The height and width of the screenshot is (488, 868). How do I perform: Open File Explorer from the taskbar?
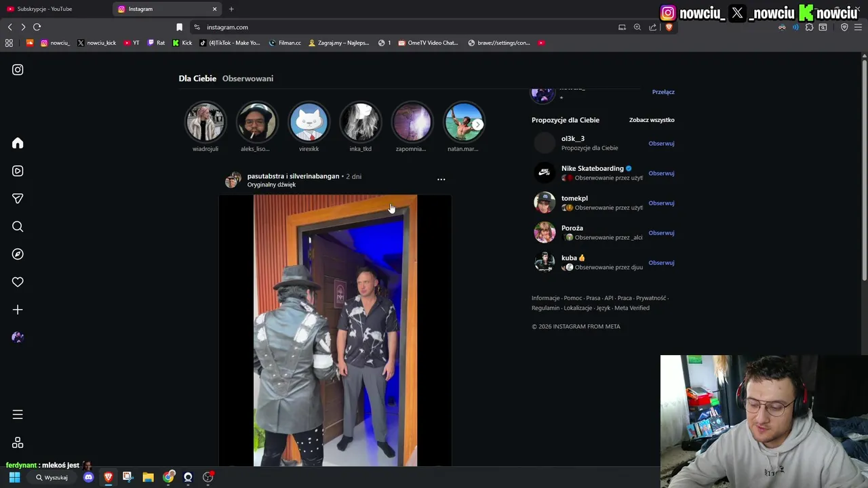pos(148,477)
